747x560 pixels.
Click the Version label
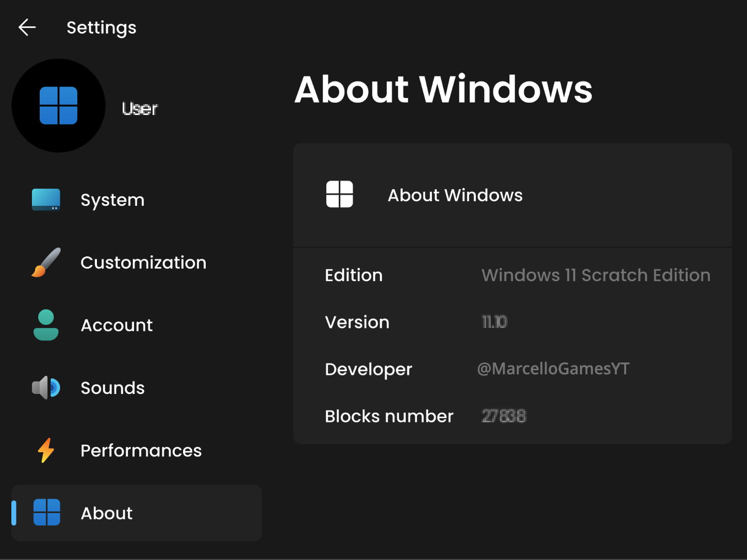point(357,322)
